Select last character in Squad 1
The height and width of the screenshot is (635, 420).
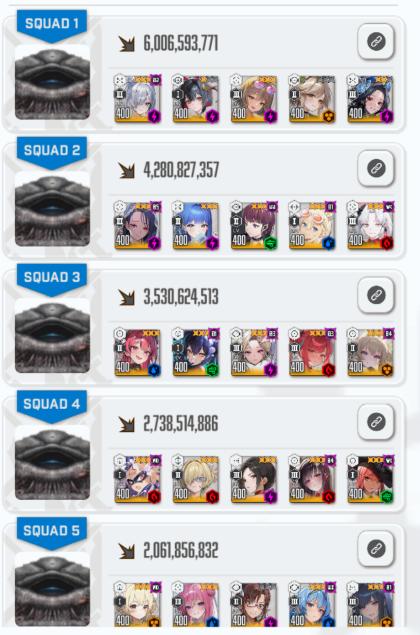[370, 99]
